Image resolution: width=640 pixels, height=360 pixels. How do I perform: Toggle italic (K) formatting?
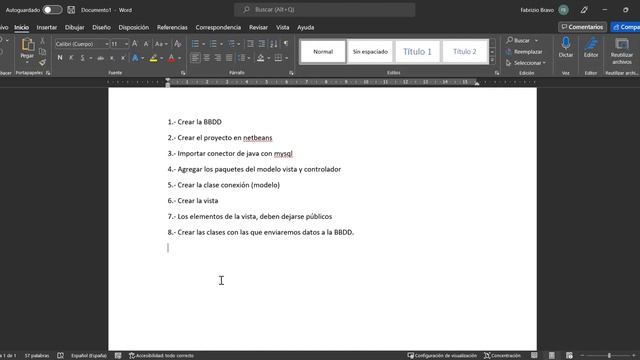click(x=71, y=58)
